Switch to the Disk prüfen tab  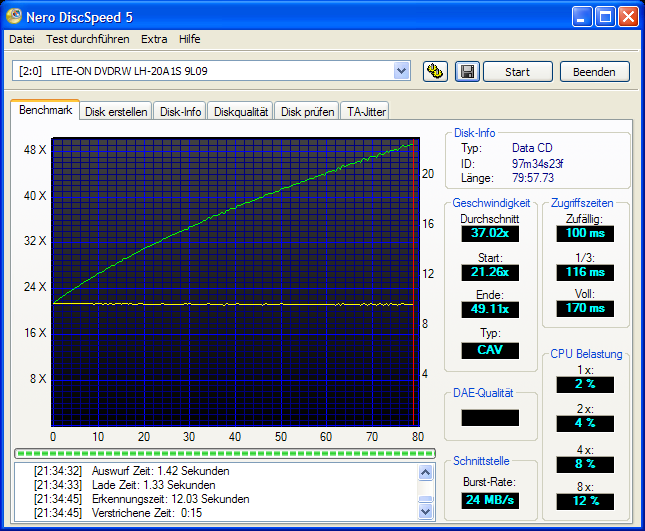click(307, 111)
